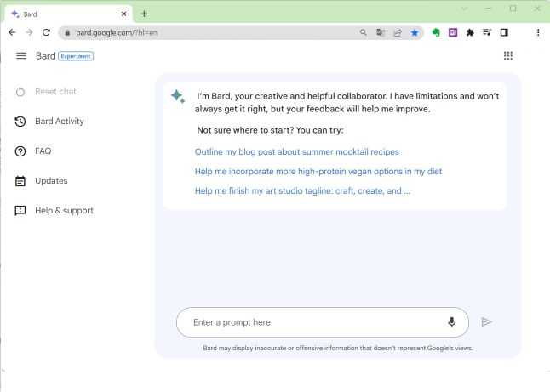Open the Chrome three-dot menu
This screenshot has height=392, width=550.
pos(538,32)
